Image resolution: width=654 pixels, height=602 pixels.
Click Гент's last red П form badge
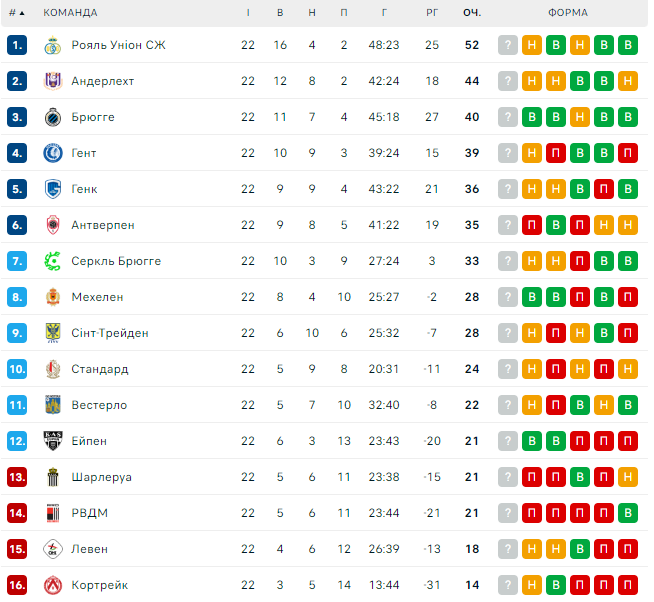(x=628, y=153)
